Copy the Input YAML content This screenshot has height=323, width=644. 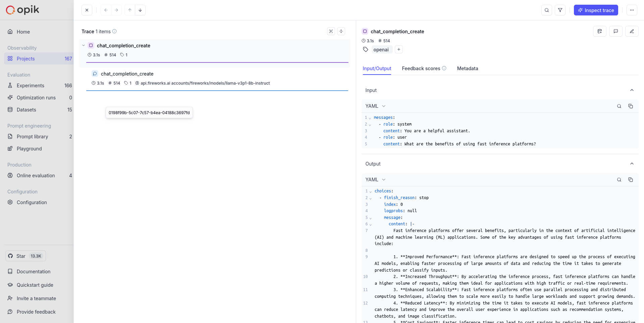click(631, 106)
